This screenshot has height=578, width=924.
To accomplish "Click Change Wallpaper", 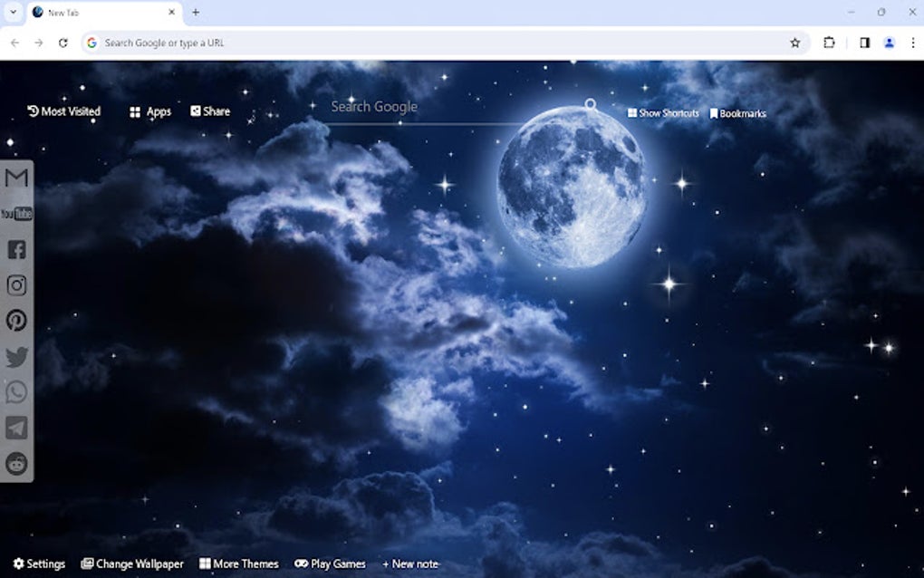I will pos(132,564).
